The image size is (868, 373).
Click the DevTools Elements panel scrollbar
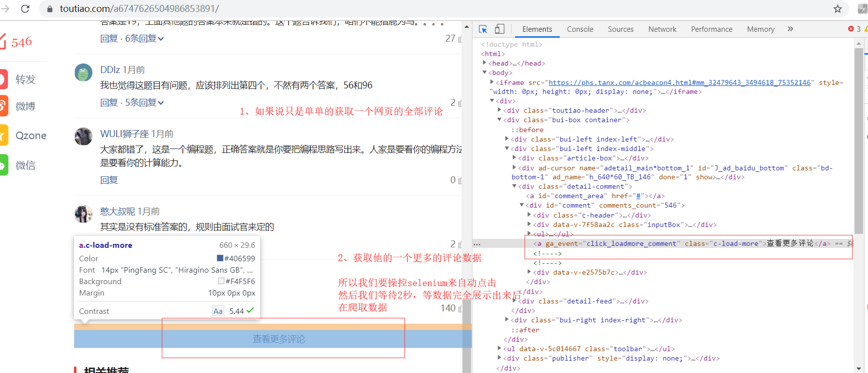(x=859, y=141)
